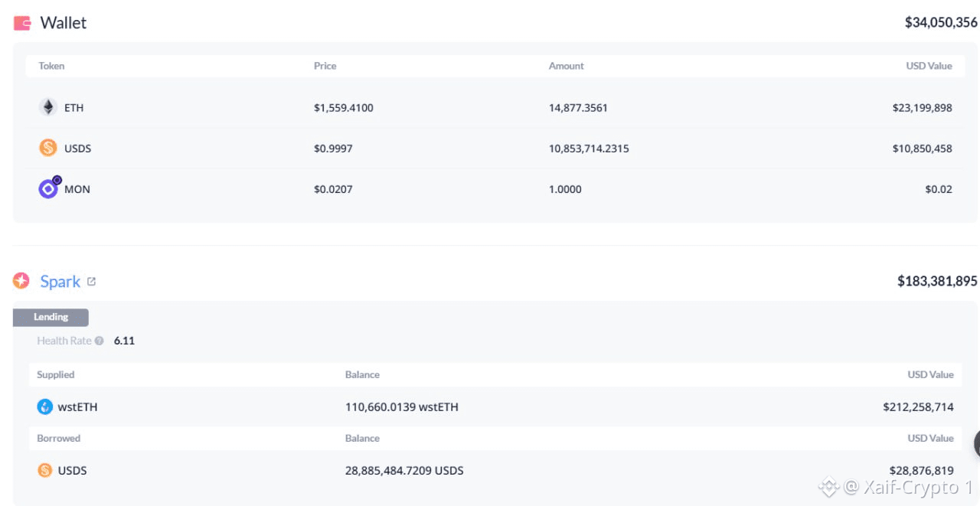Image resolution: width=980 pixels, height=506 pixels.
Task: Select the Lending tab label
Action: coord(51,317)
